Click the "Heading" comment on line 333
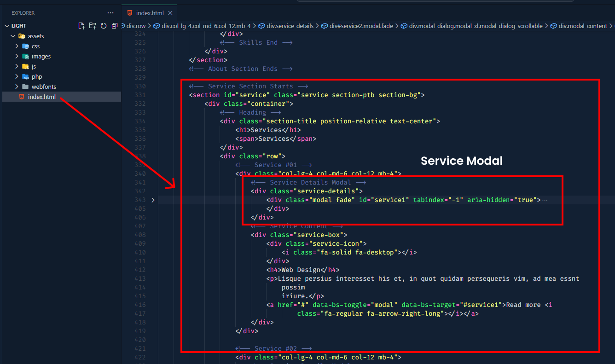 (x=250, y=112)
